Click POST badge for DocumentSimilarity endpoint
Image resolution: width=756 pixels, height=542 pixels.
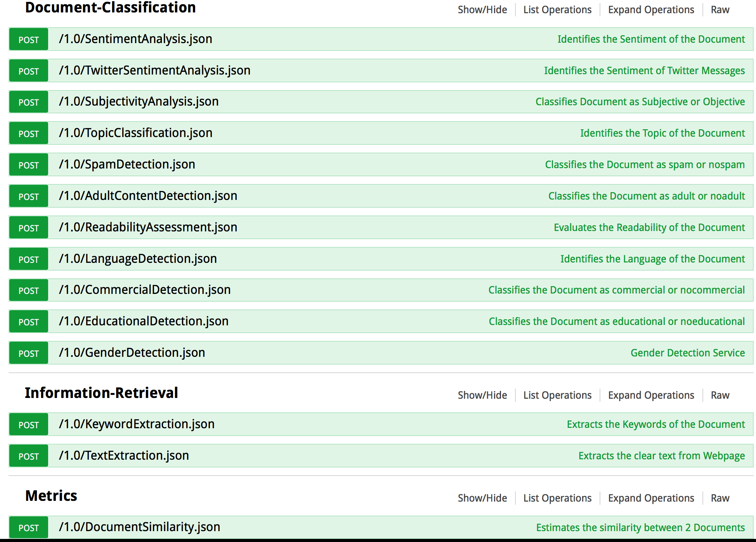29,527
